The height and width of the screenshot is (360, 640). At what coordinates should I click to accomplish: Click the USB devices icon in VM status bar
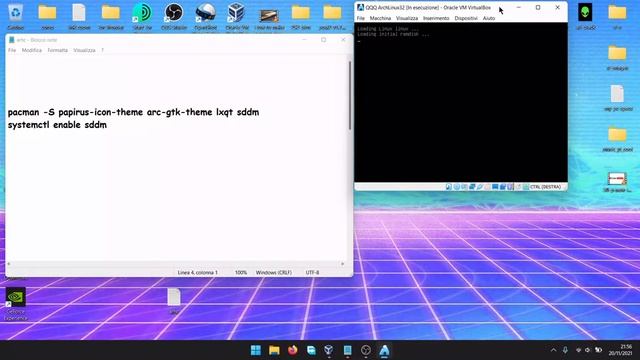coord(480,187)
